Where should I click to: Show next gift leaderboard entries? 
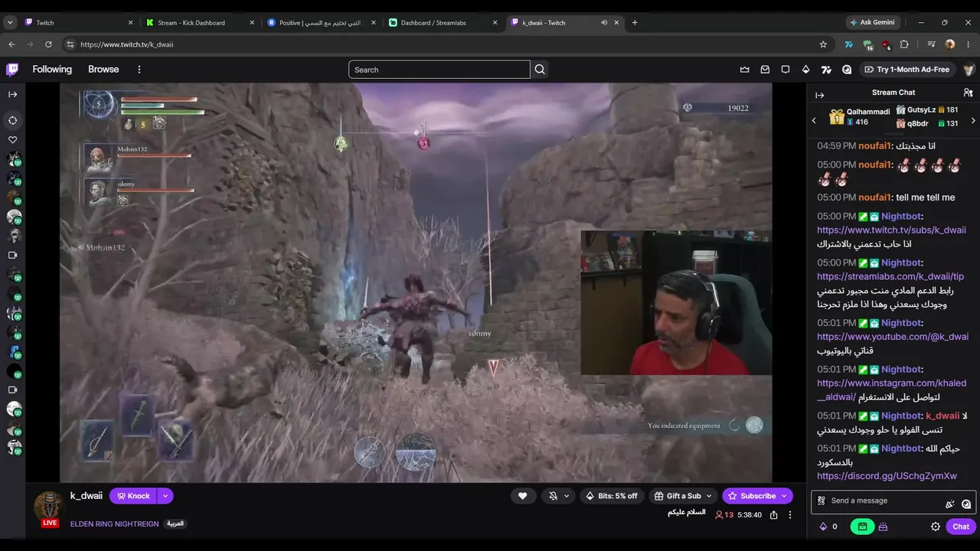[973, 121]
